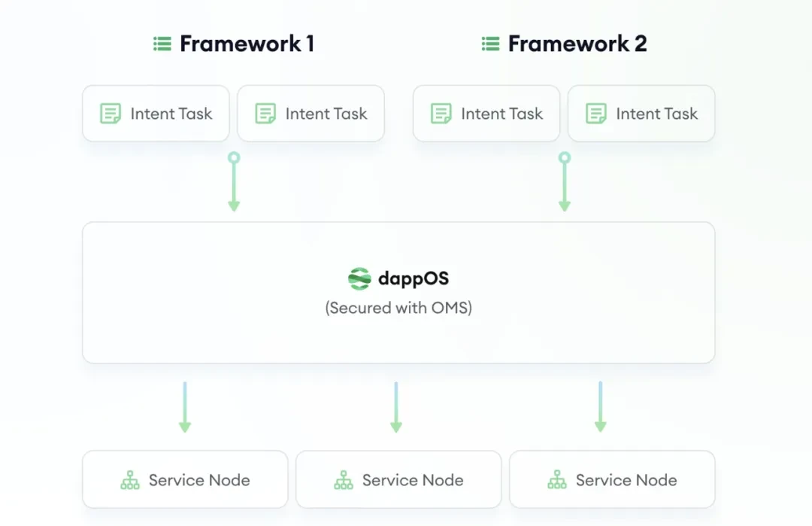This screenshot has width=812, height=526.
Task: Click the network icon in the leftmost Service Node
Action: [x=130, y=480]
